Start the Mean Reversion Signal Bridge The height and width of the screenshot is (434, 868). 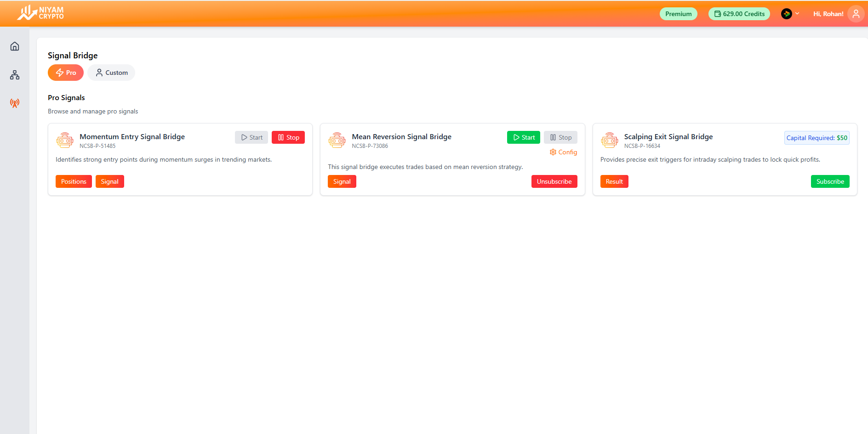pyautogui.click(x=523, y=137)
